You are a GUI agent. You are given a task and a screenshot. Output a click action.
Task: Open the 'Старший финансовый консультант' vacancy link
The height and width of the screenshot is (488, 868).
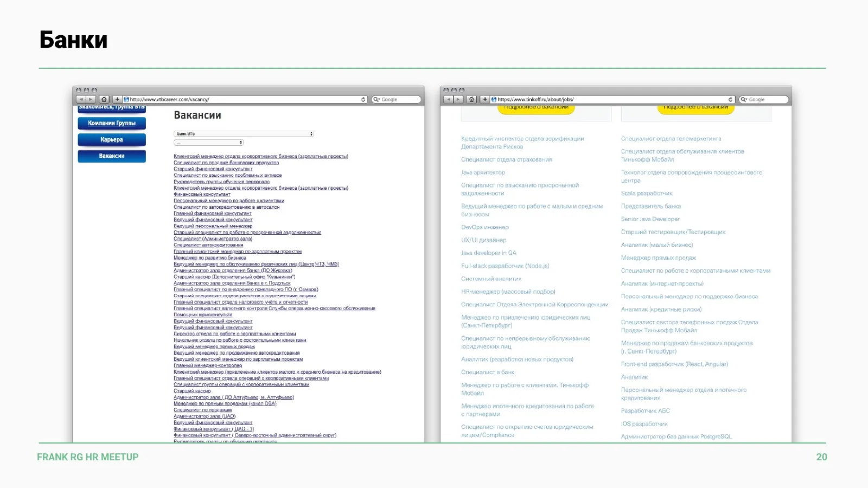pos(213,169)
